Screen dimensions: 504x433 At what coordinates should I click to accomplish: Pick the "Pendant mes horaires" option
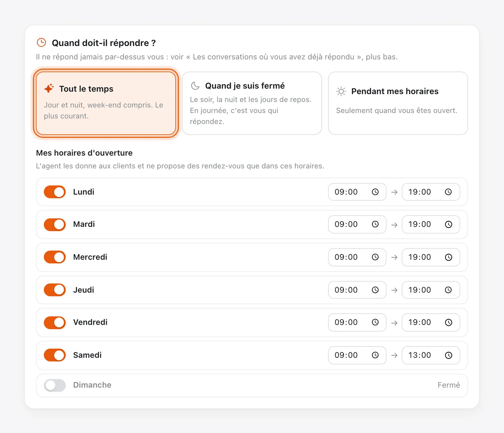pos(398,103)
